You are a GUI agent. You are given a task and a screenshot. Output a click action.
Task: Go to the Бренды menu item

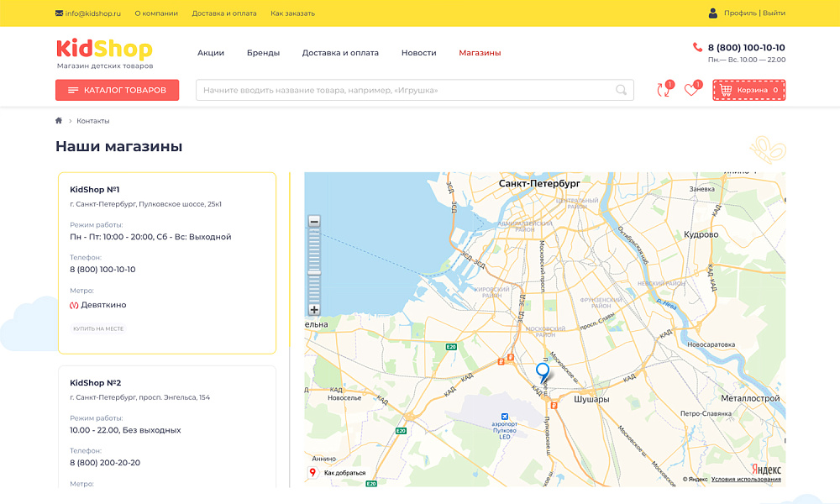tap(263, 53)
